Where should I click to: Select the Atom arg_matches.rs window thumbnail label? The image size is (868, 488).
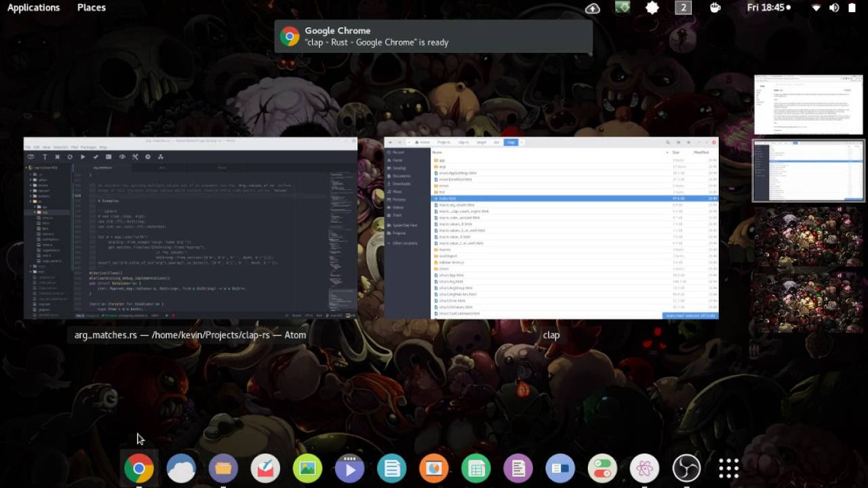(191, 335)
